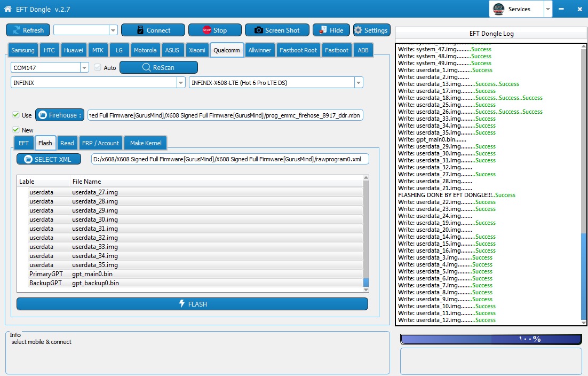Switch to the Samsung tab

23,50
